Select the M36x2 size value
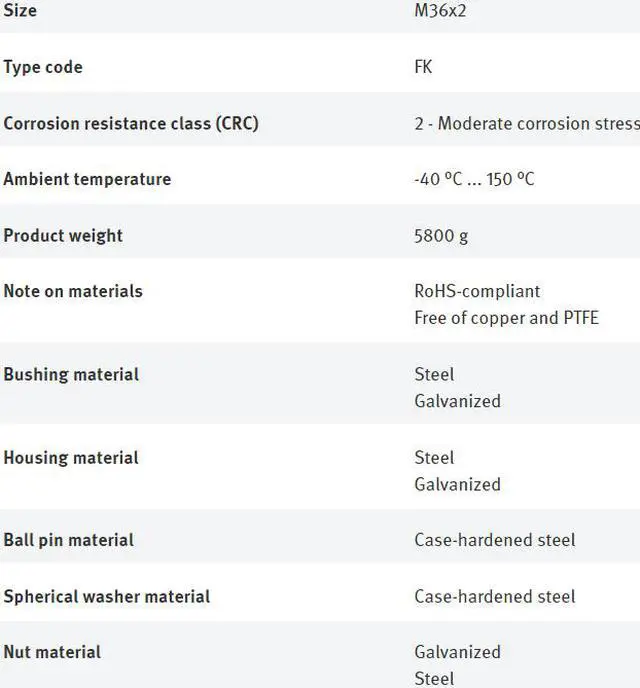This screenshot has width=640, height=688. [x=441, y=11]
